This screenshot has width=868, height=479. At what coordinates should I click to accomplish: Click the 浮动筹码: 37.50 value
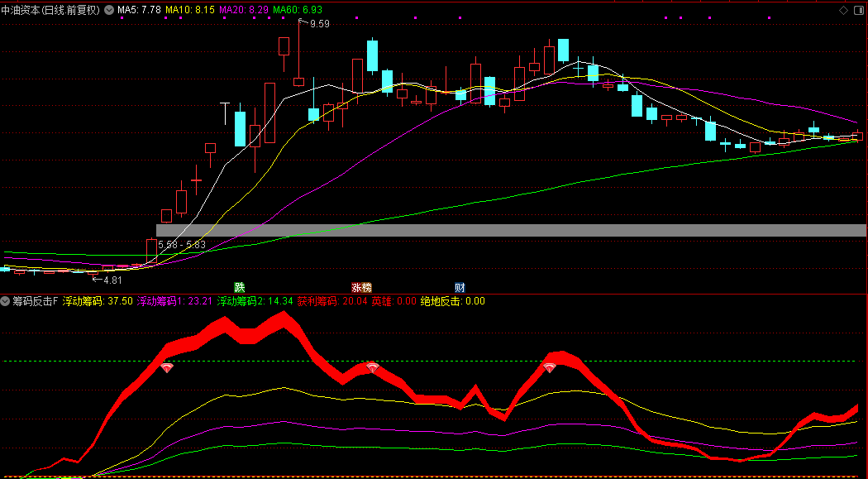pos(98,301)
